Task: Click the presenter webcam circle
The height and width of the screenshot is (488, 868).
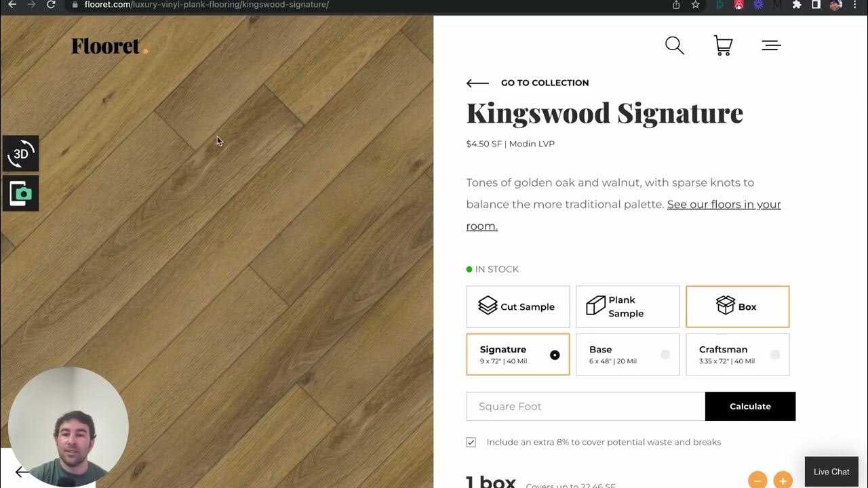Action: (68, 428)
